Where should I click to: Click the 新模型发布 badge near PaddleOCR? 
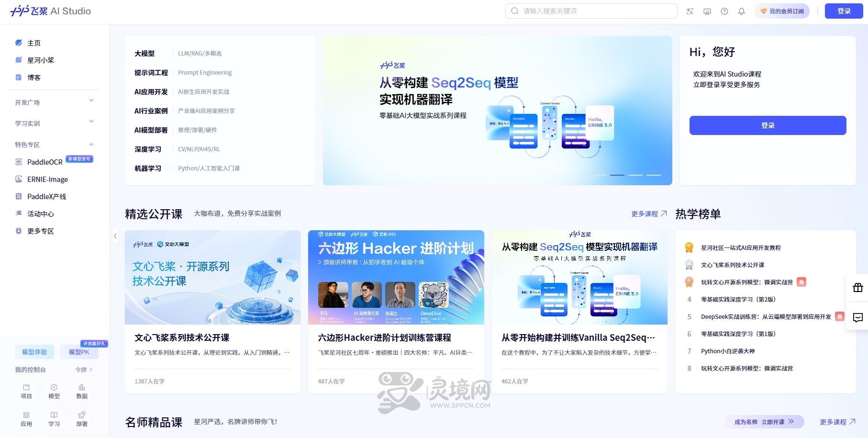pyautogui.click(x=79, y=159)
